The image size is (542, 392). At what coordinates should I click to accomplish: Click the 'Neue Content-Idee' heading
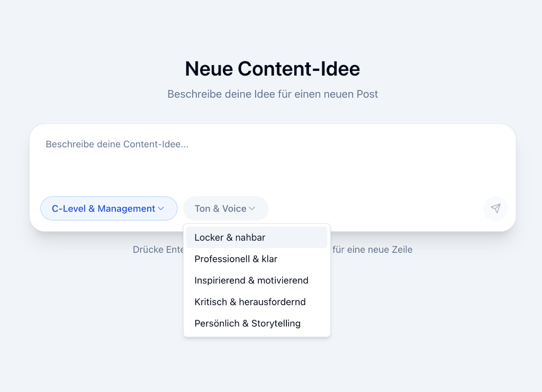point(272,69)
